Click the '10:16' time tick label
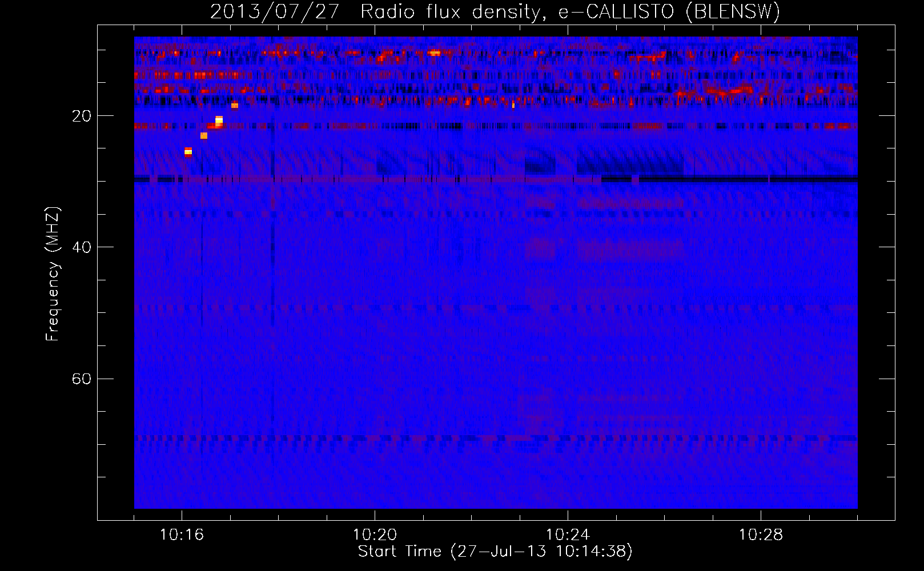 pyautogui.click(x=182, y=535)
